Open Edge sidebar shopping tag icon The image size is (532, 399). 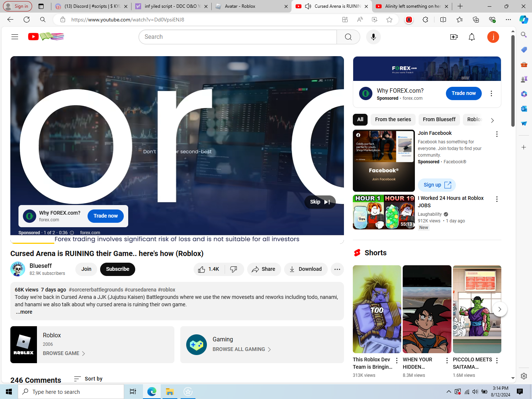point(524,50)
